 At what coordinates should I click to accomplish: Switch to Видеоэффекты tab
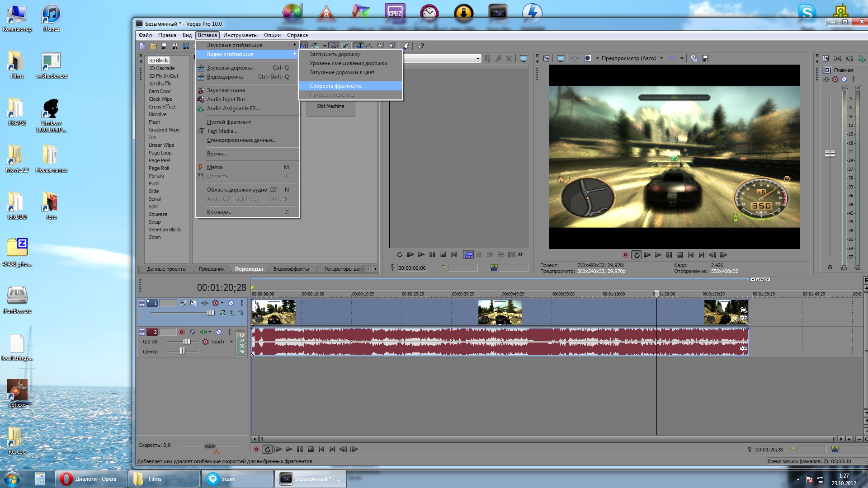click(291, 269)
